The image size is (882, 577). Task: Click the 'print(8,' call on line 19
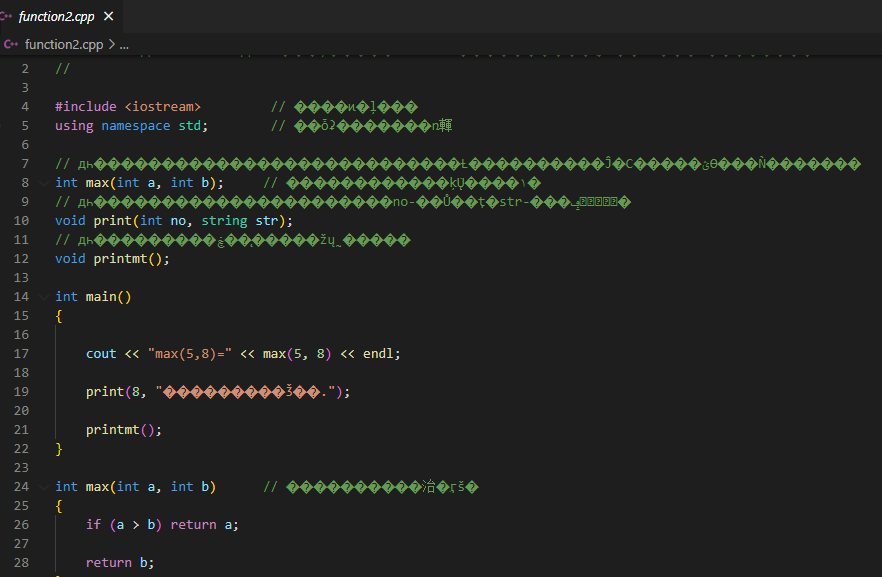tap(116, 392)
